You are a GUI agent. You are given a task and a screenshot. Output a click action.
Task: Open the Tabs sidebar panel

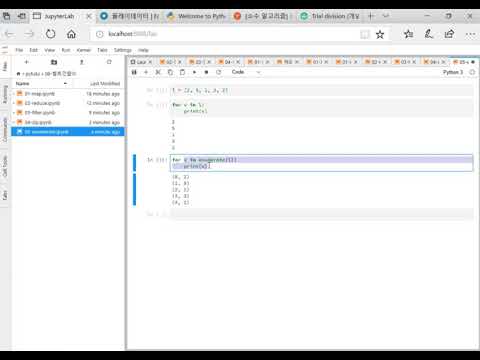tap(5, 195)
